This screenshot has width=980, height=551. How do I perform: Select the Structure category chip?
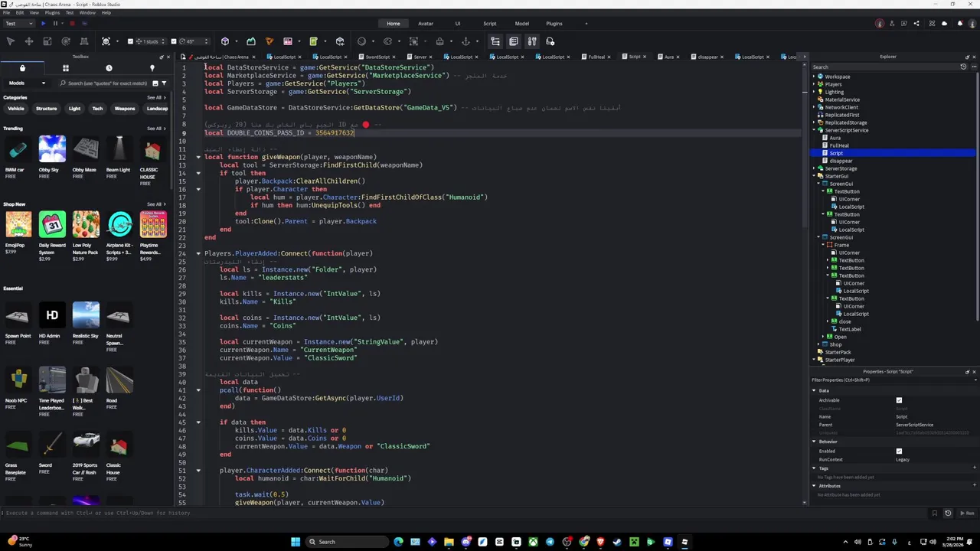[x=47, y=109]
